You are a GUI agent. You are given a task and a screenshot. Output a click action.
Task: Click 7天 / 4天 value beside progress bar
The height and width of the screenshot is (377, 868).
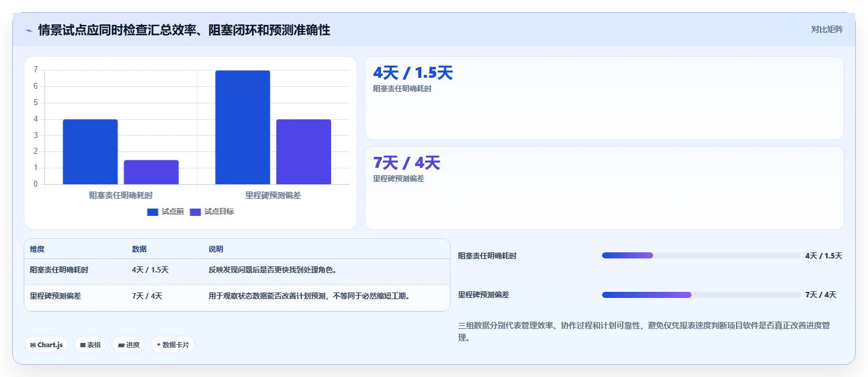tap(821, 295)
